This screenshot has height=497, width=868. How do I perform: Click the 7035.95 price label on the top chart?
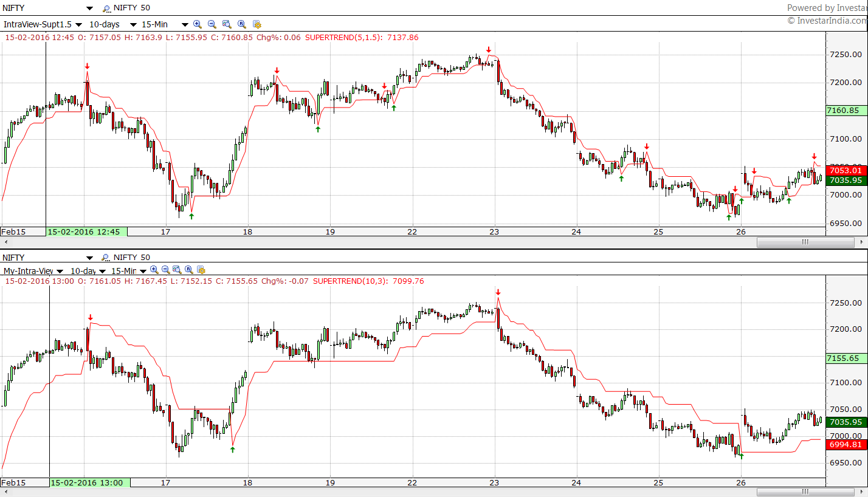(x=846, y=180)
